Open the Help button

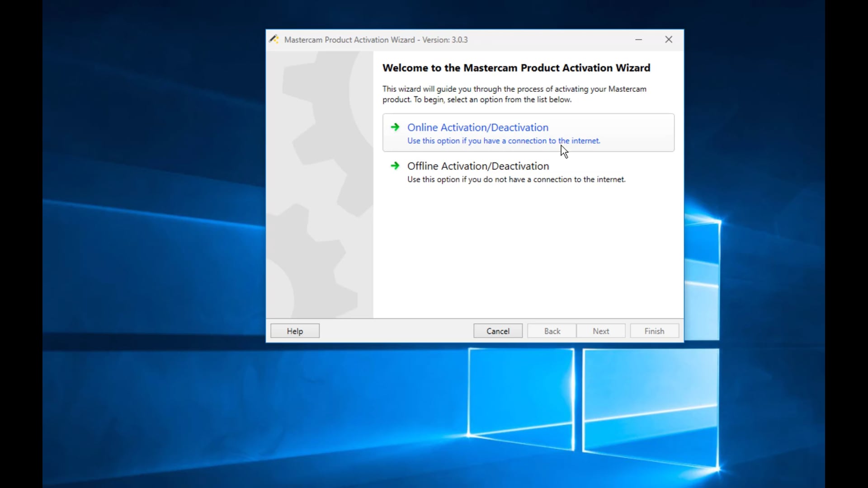pyautogui.click(x=295, y=331)
